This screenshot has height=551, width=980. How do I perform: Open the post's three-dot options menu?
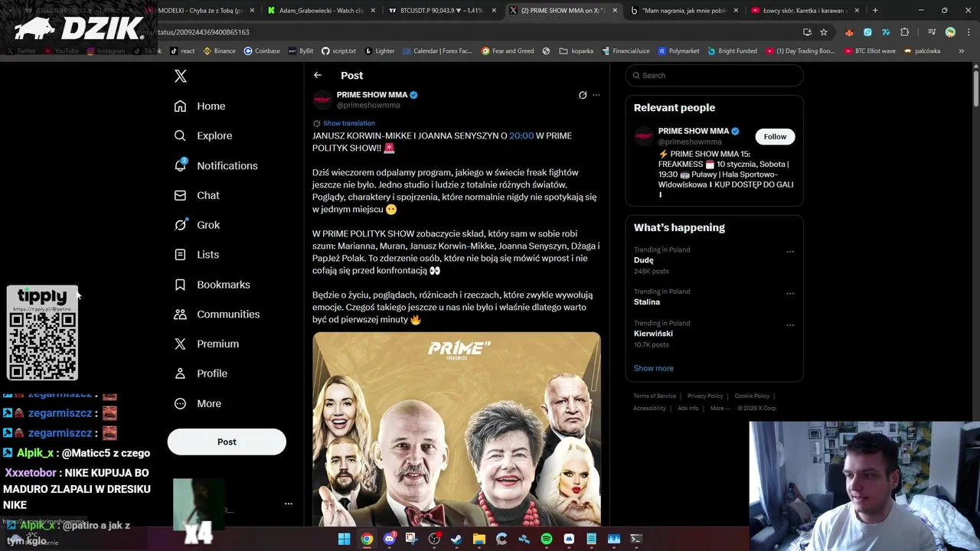tap(596, 95)
